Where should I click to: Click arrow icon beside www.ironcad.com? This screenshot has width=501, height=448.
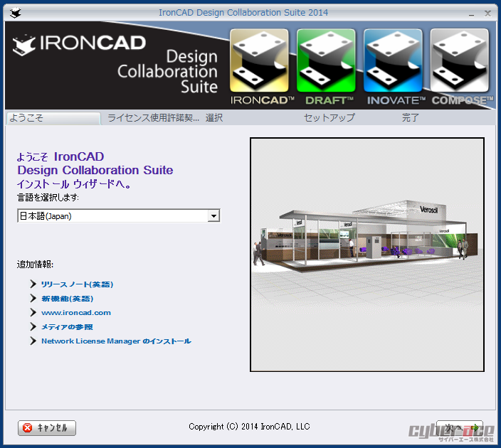[x=33, y=312]
